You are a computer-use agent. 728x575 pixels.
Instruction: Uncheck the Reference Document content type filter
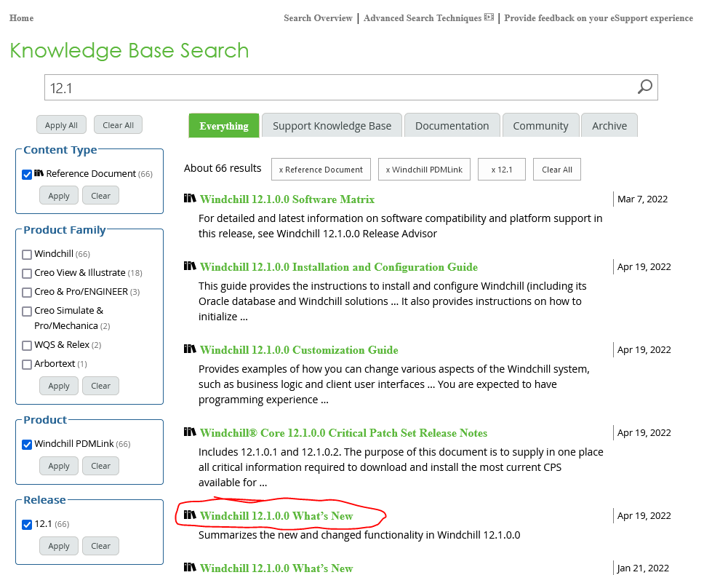27,173
